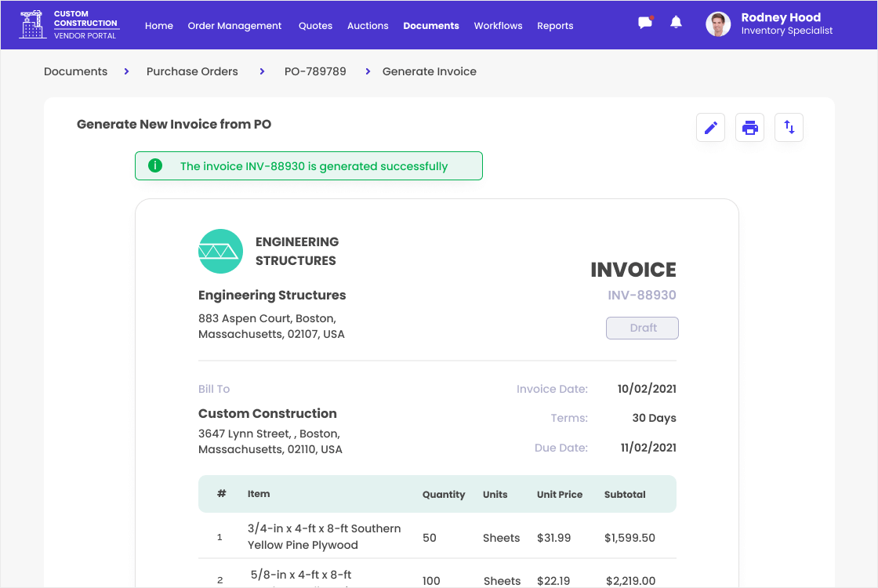Click the Draft status button

point(642,328)
